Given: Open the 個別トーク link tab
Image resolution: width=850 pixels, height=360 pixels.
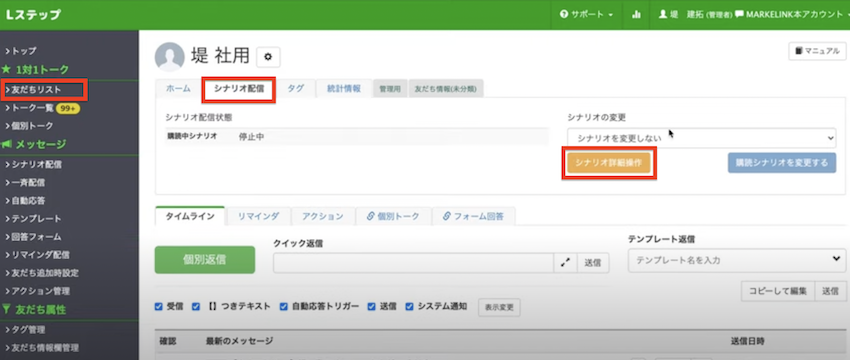Looking at the screenshot, I should click(x=394, y=216).
